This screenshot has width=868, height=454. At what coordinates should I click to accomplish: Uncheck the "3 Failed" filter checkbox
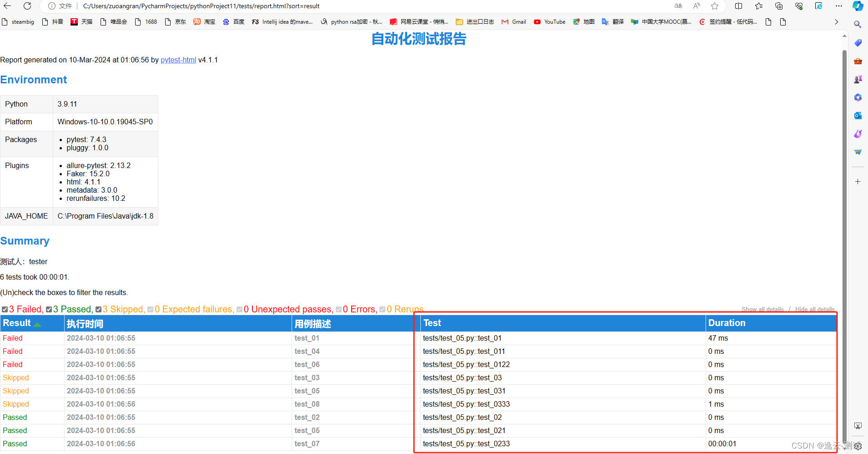[x=5, y=309]
